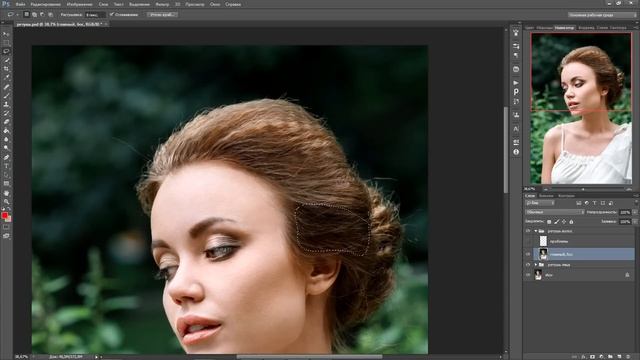Image resolution: width=640 pixels, height=360 pixels.
Task: Select the Healing Brush tool
Action: pyautogui.click(x=6, y=87)
